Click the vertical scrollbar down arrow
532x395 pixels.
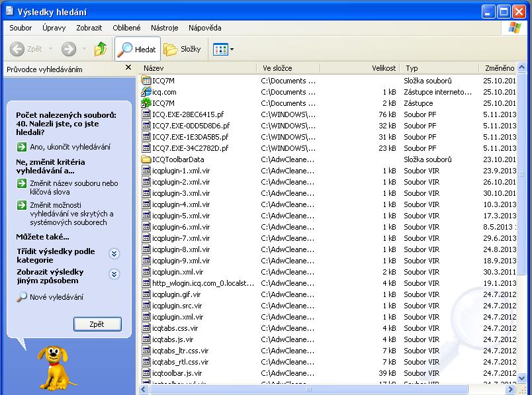(522, 378)
